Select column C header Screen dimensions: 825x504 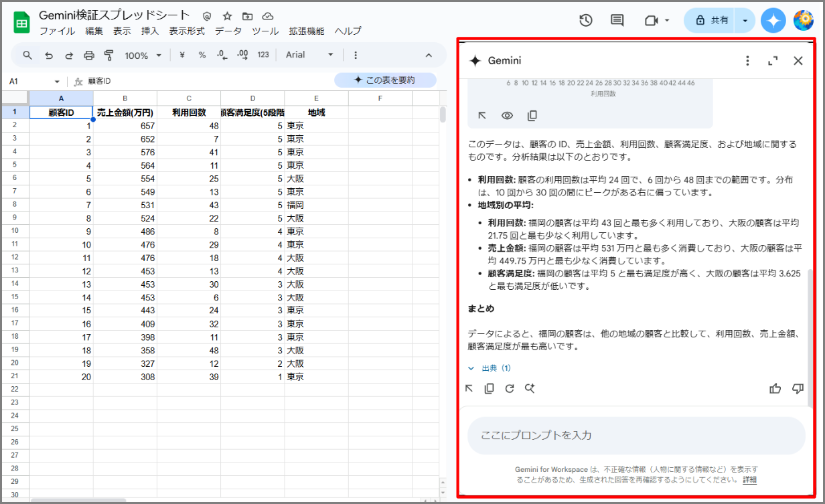(x=189, y=99)
